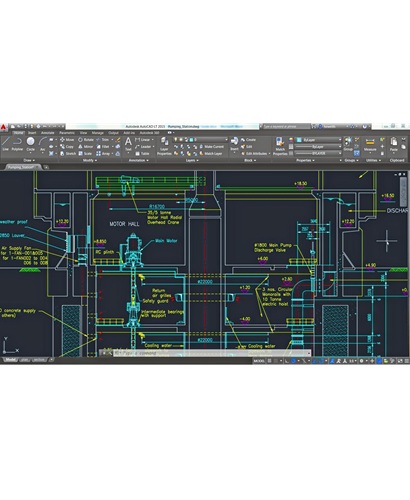Expand the Layers panel

click(192, 160)
